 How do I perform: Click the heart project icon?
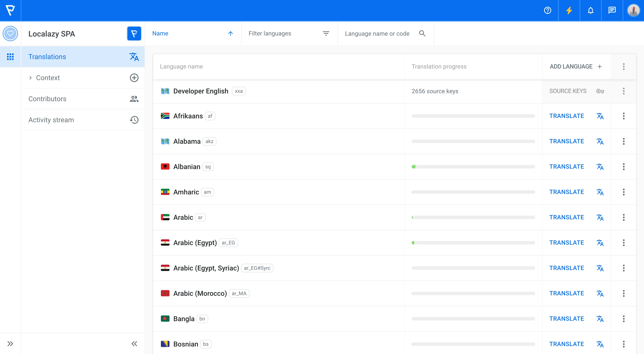[x=10, y=34]
